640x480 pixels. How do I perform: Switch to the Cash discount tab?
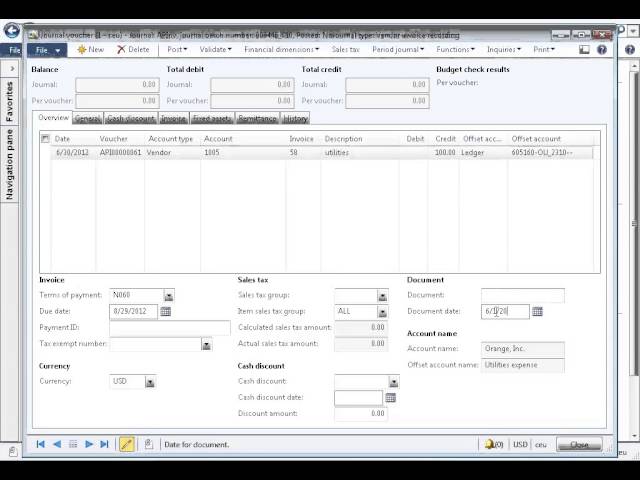131,118
